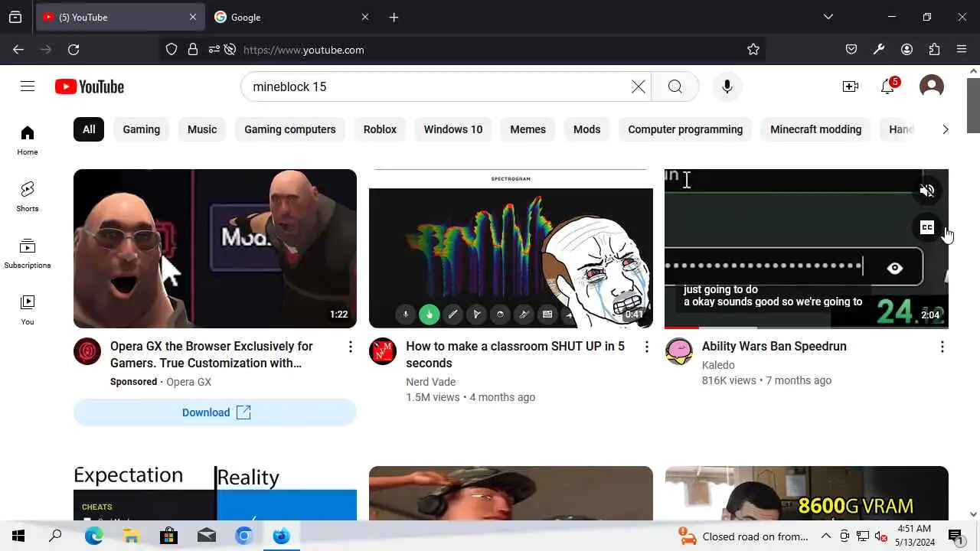Show hidden system tray icons

pyautogui.click(x=825, y=536)
